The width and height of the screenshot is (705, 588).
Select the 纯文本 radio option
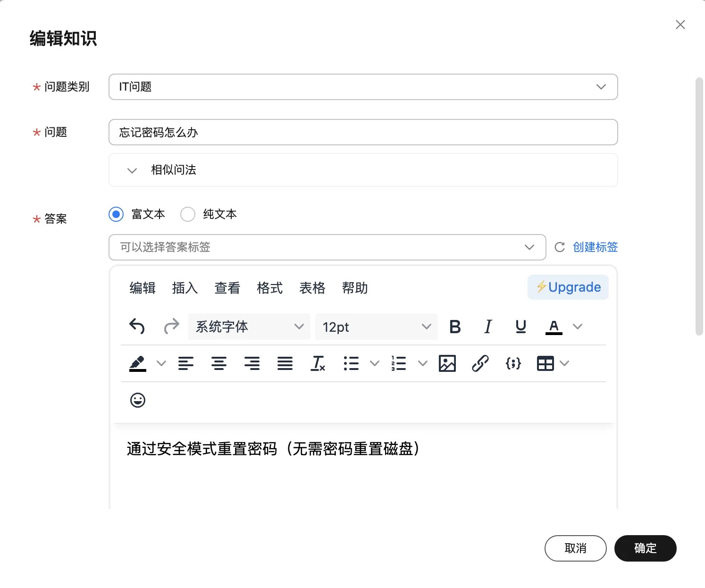[x=188, y=214]
